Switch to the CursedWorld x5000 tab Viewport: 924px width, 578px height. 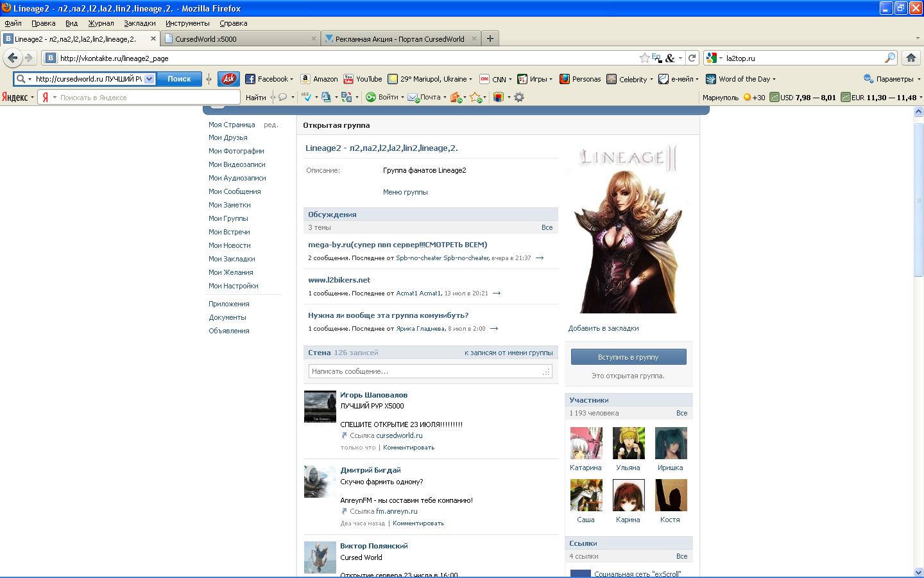click(241, 39)
